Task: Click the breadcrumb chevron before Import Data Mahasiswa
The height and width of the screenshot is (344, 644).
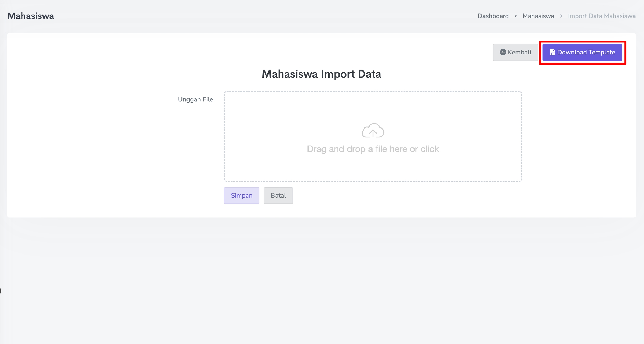Action: click(x=561, y=16)
